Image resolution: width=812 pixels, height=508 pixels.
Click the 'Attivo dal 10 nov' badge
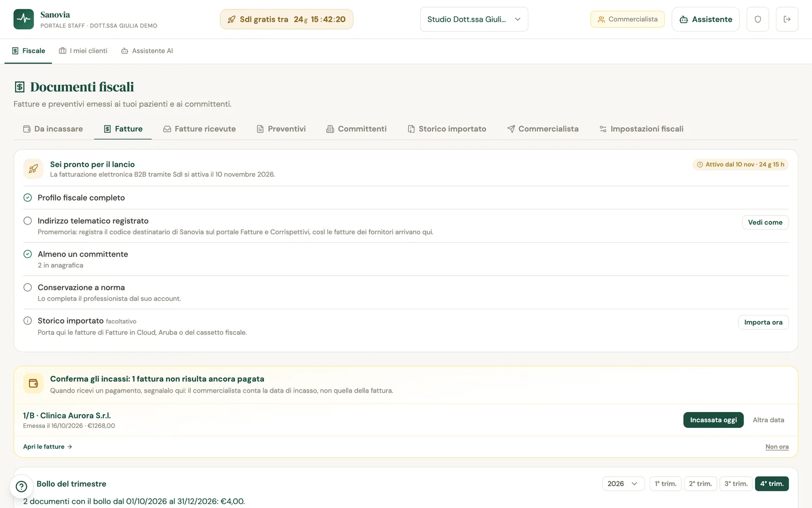coord(740,165)
